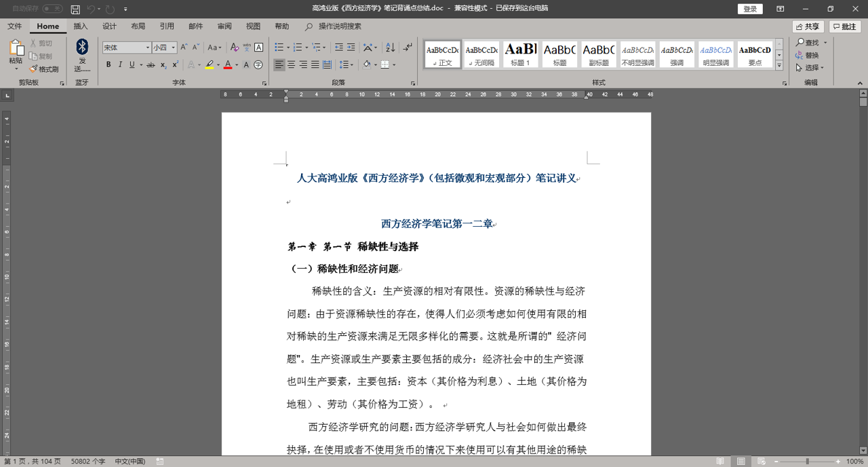
Task: Switch to the Design (设计) tab
Action: point(109,26)
